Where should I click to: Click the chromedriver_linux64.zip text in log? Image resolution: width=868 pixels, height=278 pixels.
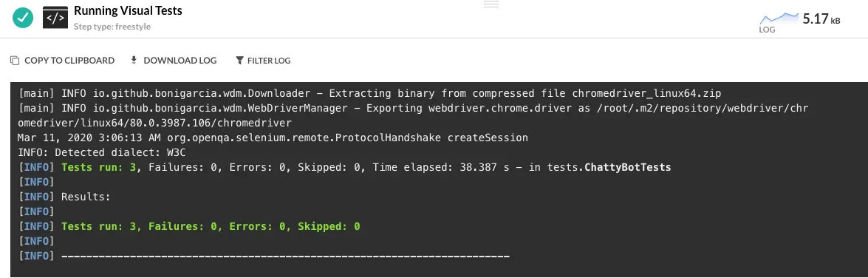tap(646, 93)
